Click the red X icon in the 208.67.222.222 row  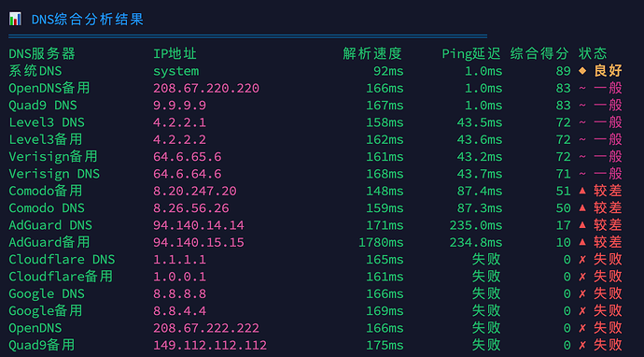click(582, 328)
